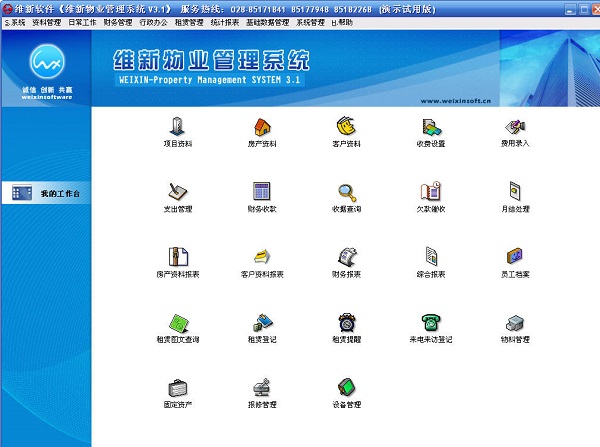Viewport: 600px width, 447px height.
Task: Open the 租赁提醒 alarm clock icon
Action: [347, 322]
